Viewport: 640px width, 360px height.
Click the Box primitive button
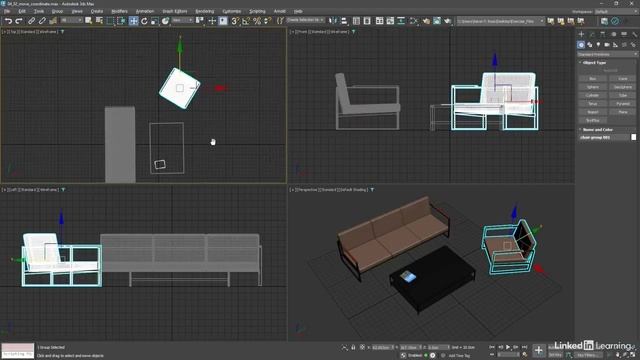pyautogui.click(x=593, y=78)
